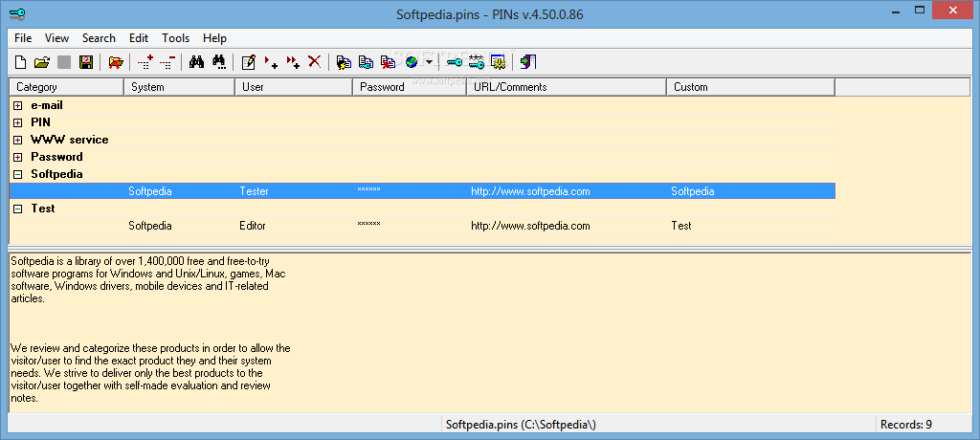Sort by System column header
Viewport: 980px width, 440px height.
[179, 87]
